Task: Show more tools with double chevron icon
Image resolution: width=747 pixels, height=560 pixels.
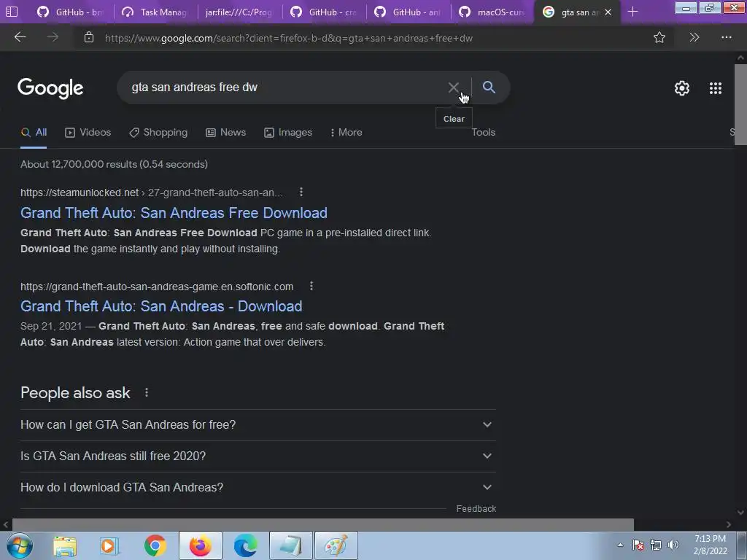Action: coord(694,38)
